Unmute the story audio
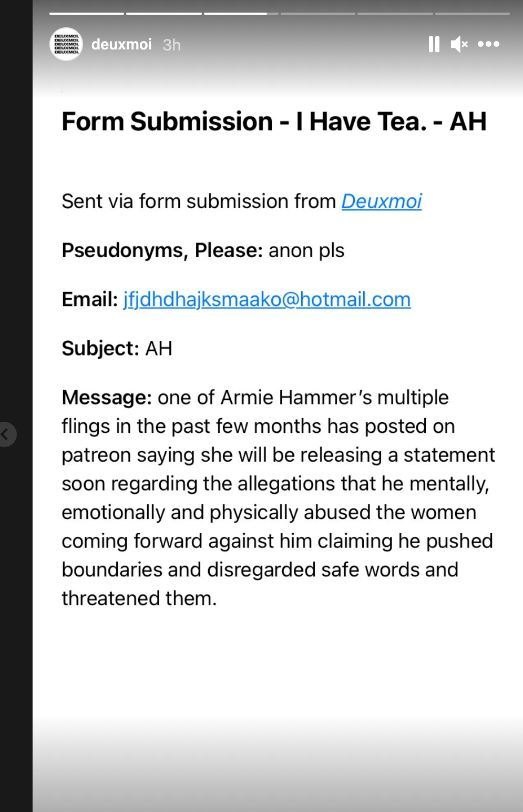This screenshot has height=812, width=523. coord(459,44)
